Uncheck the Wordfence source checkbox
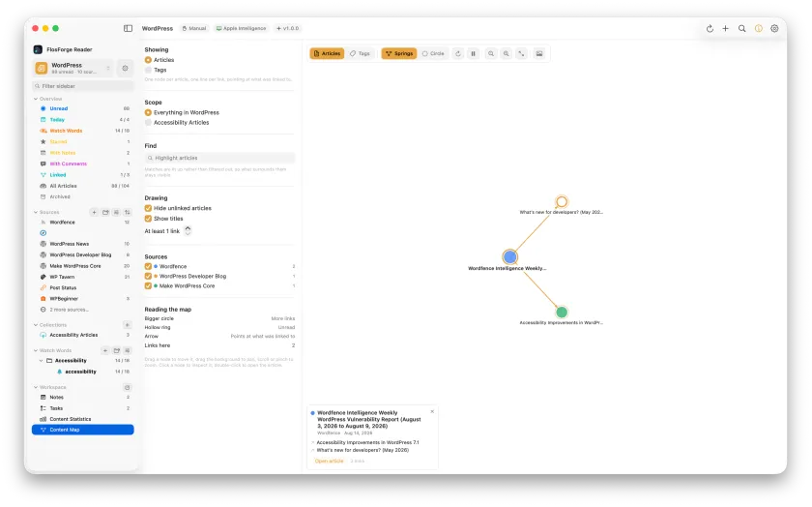The image size is (812, 507). [x=148, y=266]
